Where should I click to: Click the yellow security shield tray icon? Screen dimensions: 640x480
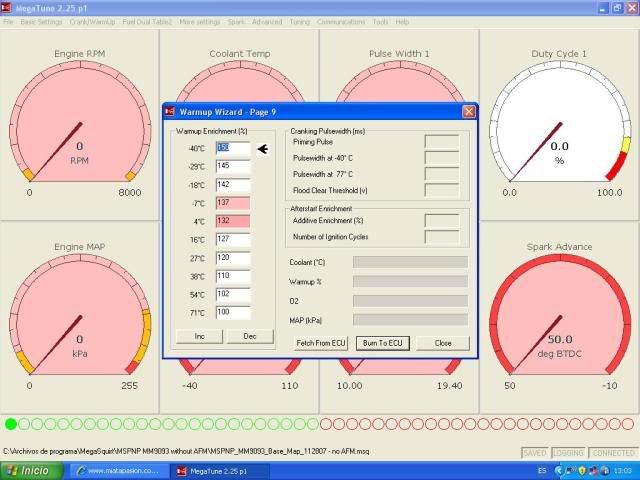pos(581,471)
